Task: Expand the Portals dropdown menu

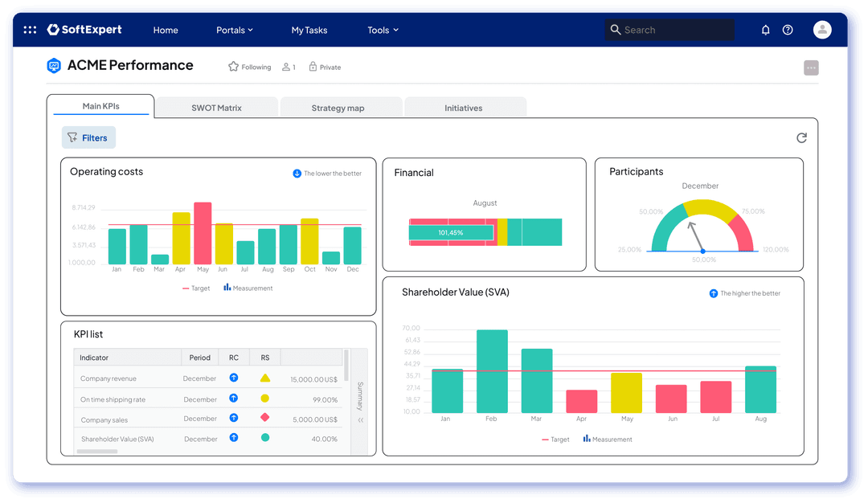Action: point(235,30)
